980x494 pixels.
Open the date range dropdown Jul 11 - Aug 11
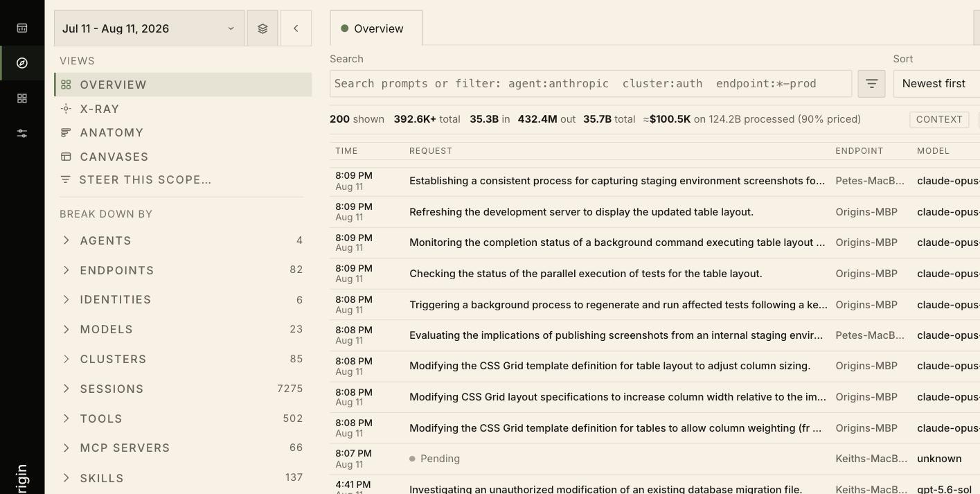(x=149, y=28)
